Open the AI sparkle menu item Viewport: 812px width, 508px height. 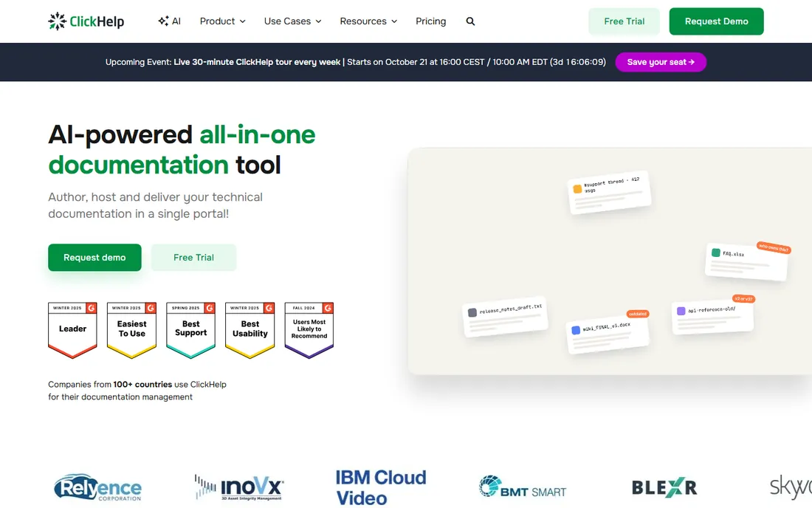[169, 21]
